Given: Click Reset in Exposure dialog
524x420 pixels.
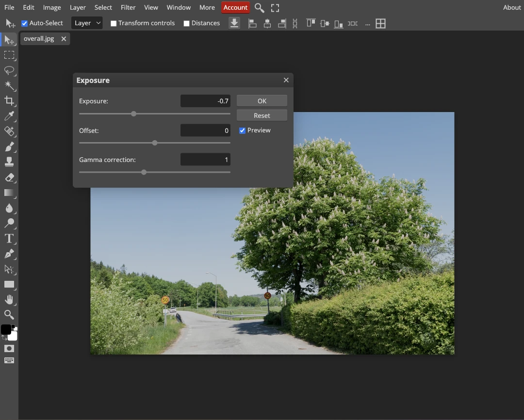Looking at the screenshot, I should [262, 115].
